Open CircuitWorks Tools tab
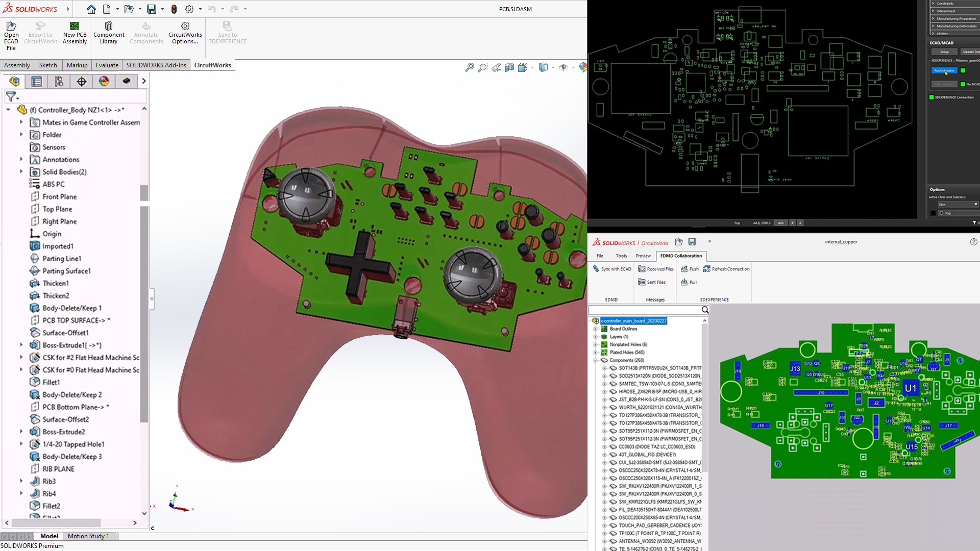The height and width of the screenshot is (551, 980). point(621,256)
